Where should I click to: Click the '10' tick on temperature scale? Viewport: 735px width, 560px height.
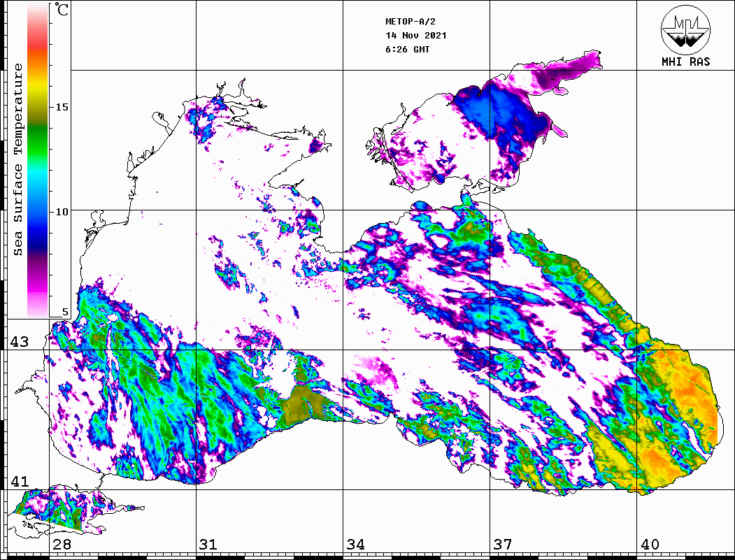point(62,212)
